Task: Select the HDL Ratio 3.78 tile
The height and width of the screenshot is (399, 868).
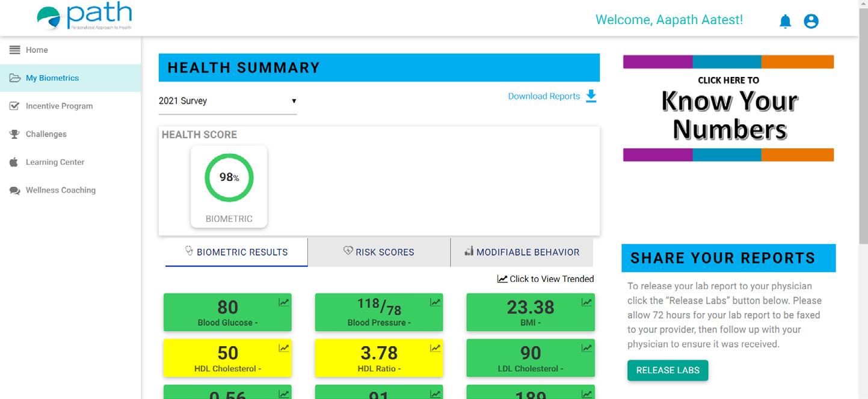Action: click(x=379, y=358)
